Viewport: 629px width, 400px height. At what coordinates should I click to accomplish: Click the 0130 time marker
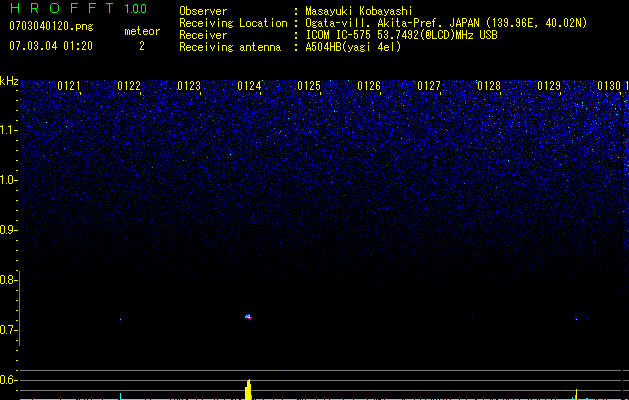[609, 86]
